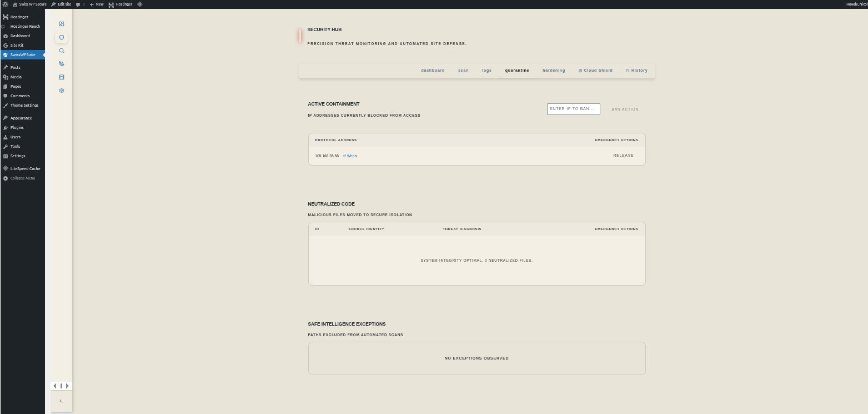Click the Ban Action button
The image size is (868, 414).
(625, 109)
